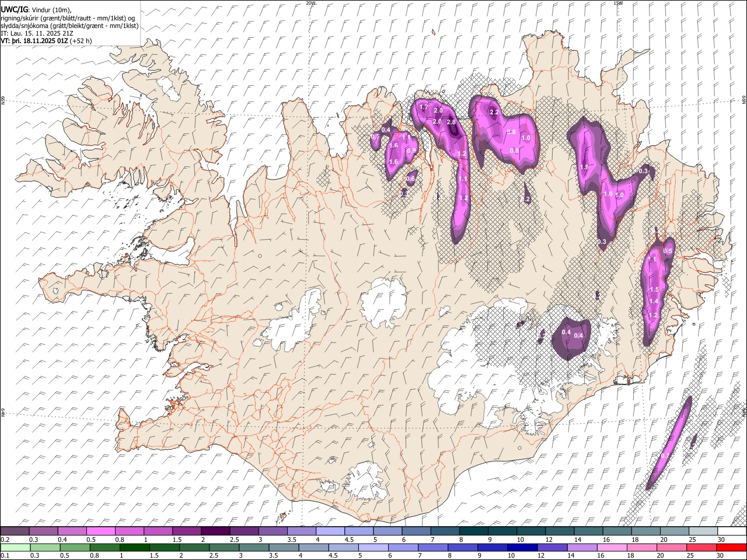Click the '1.9' value in the eastern snow band
The image size is (747, 560).
(x=584, y=167)
